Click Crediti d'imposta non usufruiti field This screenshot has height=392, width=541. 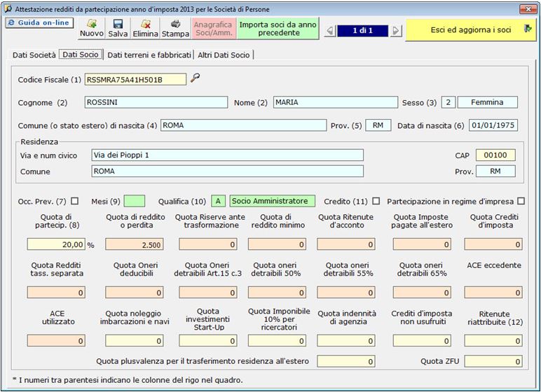click(422, 341)
